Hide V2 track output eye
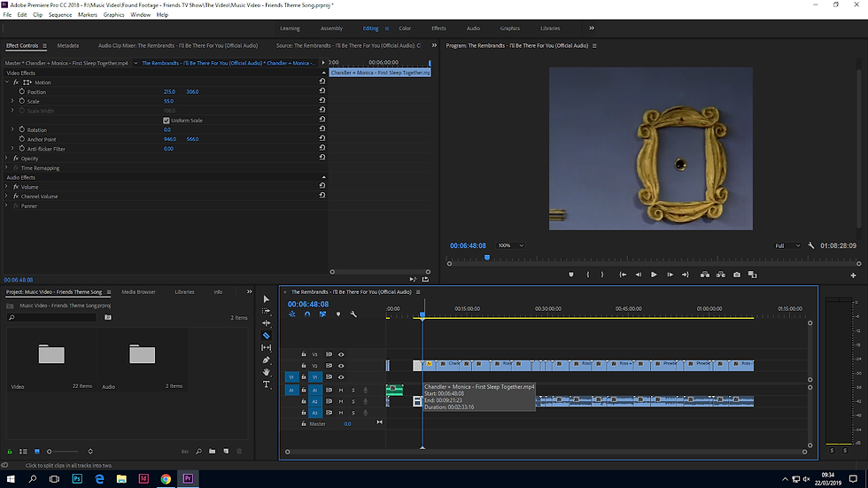868x488 pixels. 341,366
